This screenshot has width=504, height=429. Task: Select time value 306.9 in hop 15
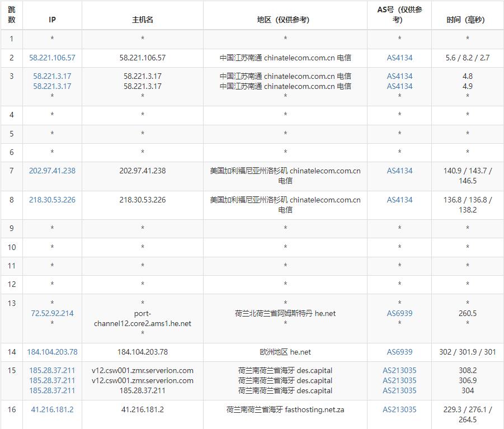click(467, 380)
